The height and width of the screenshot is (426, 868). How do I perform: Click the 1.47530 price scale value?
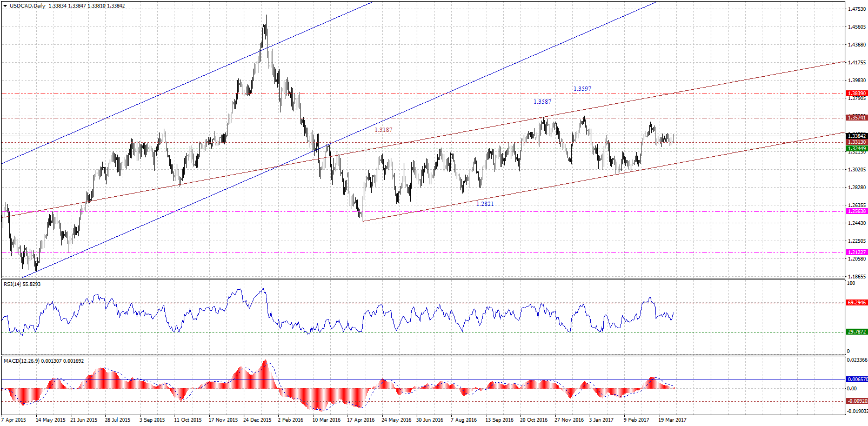tap(857, 9)
